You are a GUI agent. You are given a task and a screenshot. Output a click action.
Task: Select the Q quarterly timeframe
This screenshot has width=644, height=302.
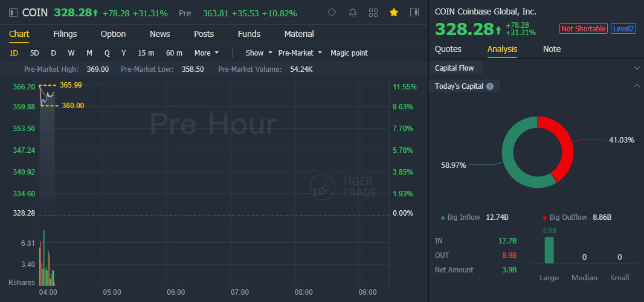pos(107,53)
